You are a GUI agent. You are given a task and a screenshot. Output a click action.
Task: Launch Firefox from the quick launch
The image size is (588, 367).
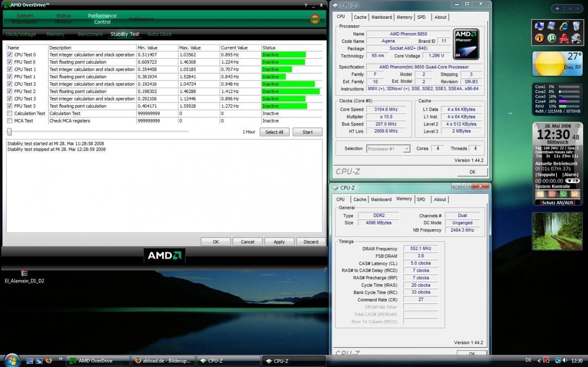[x=49, y=360]
